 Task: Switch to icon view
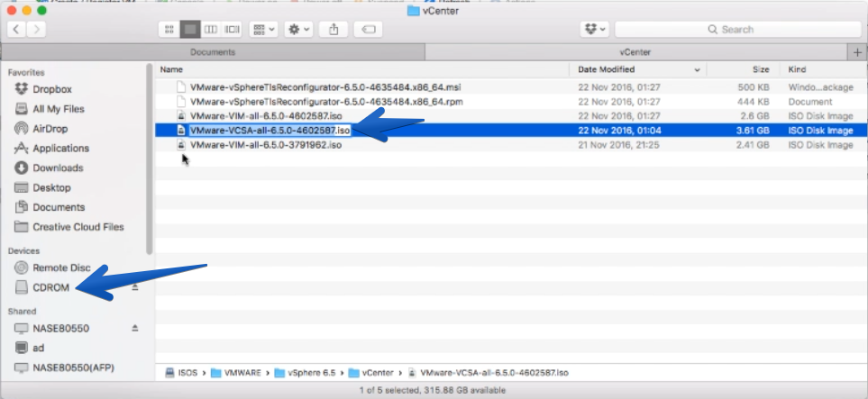[169, 30]
